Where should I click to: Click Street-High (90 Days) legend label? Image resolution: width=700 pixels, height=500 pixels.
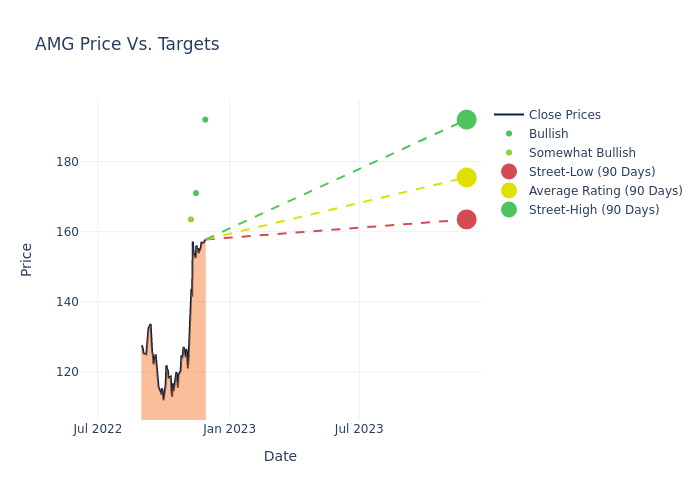click(594, 210)
